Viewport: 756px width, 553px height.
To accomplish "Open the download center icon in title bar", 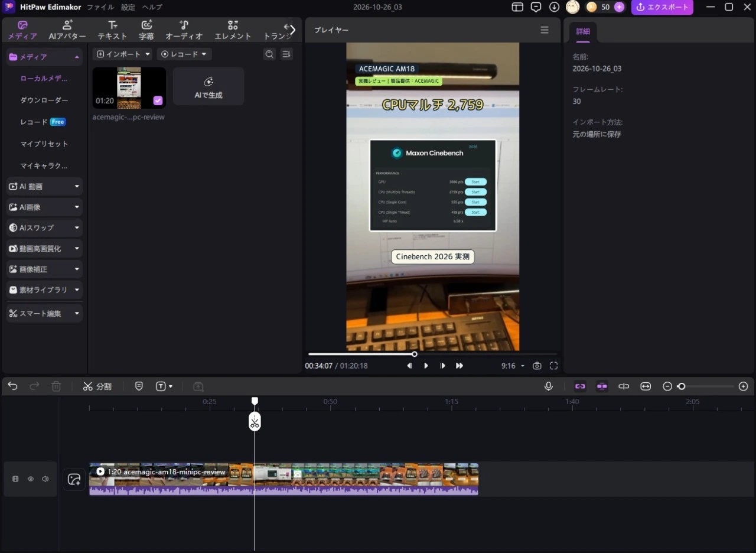I will pyautogui.click(x=554, y=7).
